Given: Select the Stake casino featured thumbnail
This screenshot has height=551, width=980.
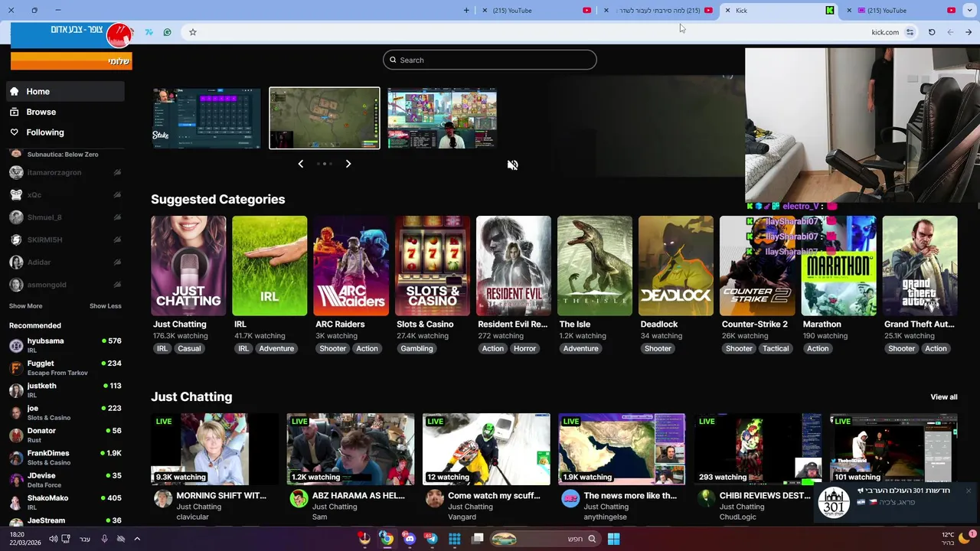Looking at the screenshot, I should tap(207, 118).
